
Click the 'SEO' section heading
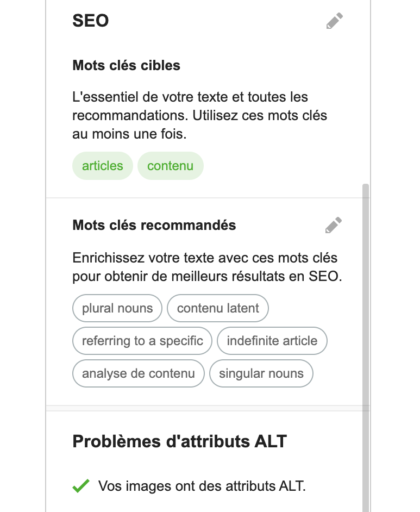[x=90, y=21]
